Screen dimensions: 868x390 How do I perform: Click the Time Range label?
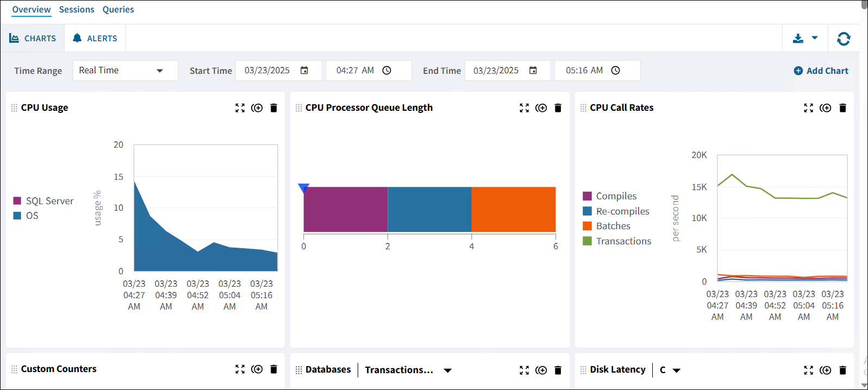tap(38, 71)
